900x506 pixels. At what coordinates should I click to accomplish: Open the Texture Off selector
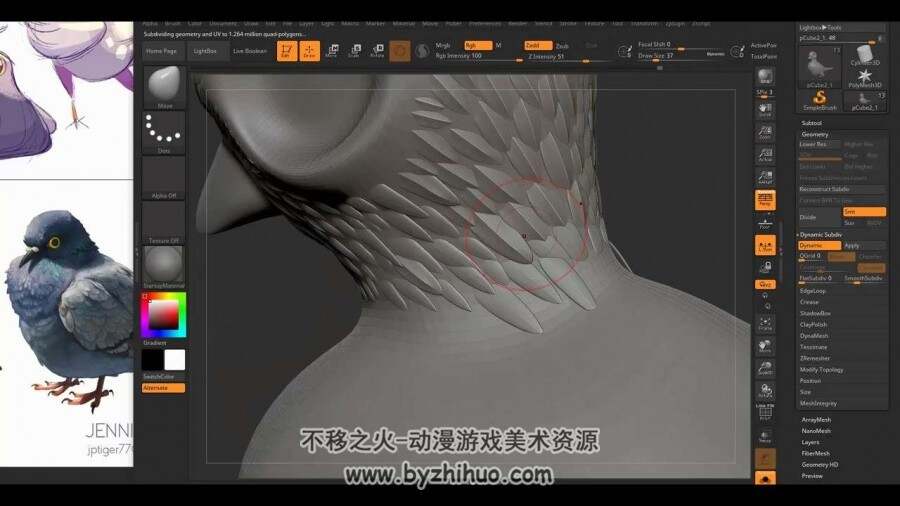(x=164, y=223)
